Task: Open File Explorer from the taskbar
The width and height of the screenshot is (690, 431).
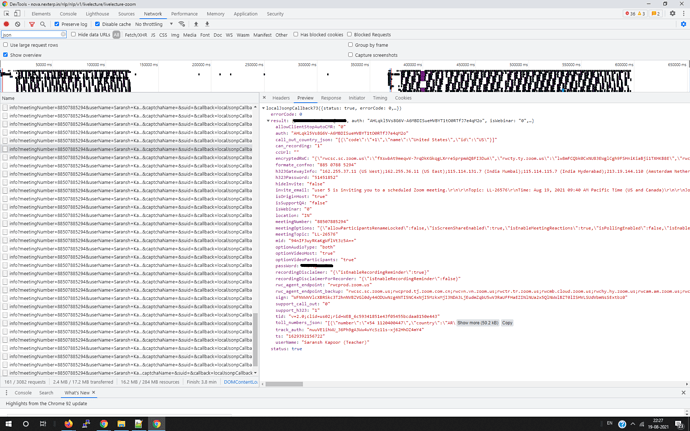Action: point(121,424)
